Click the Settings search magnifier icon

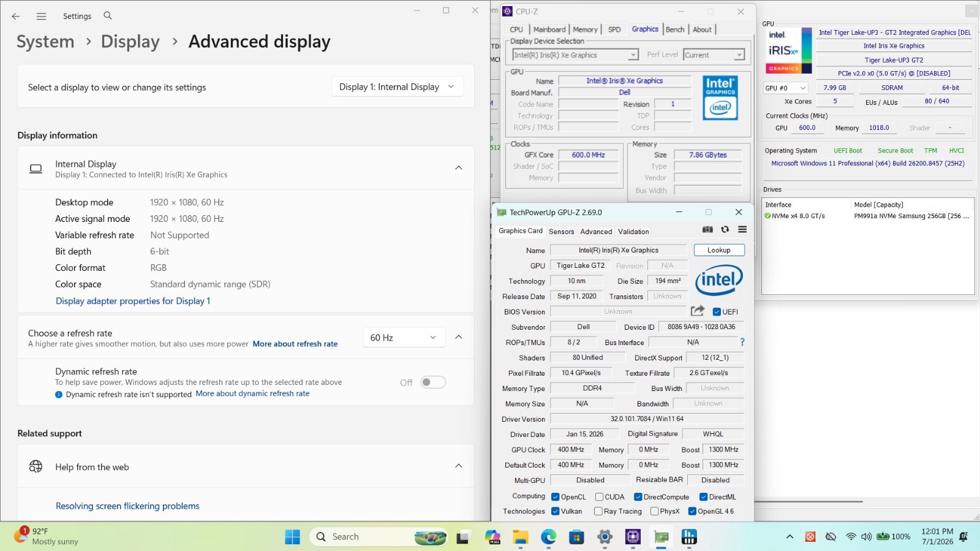[108, 16]
